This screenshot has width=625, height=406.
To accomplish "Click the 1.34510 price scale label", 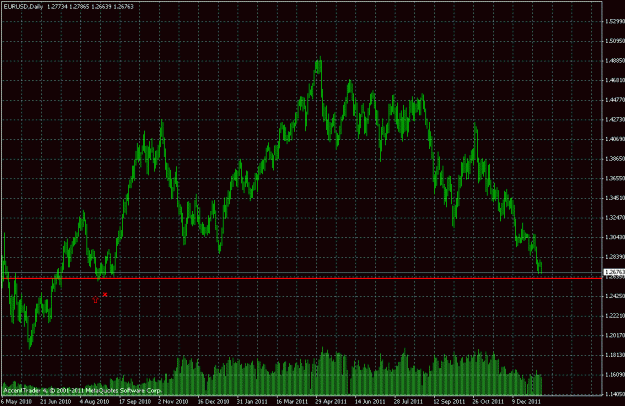I will click(x=615, y=198).
